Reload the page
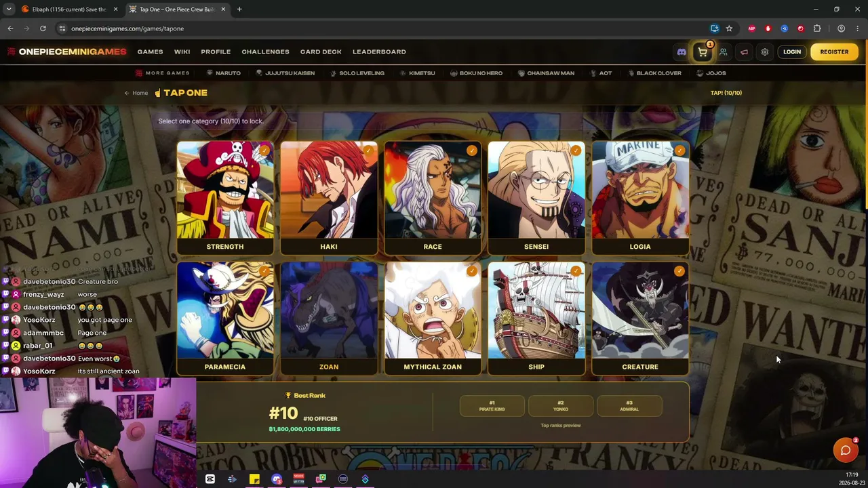The image size is (868, 488). point(43,28)
